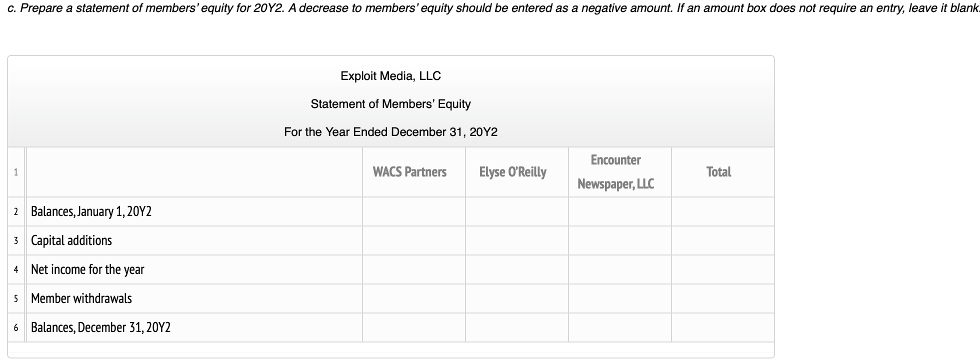
Task: Select the WACS Partners column header
Action: (413, 171)
